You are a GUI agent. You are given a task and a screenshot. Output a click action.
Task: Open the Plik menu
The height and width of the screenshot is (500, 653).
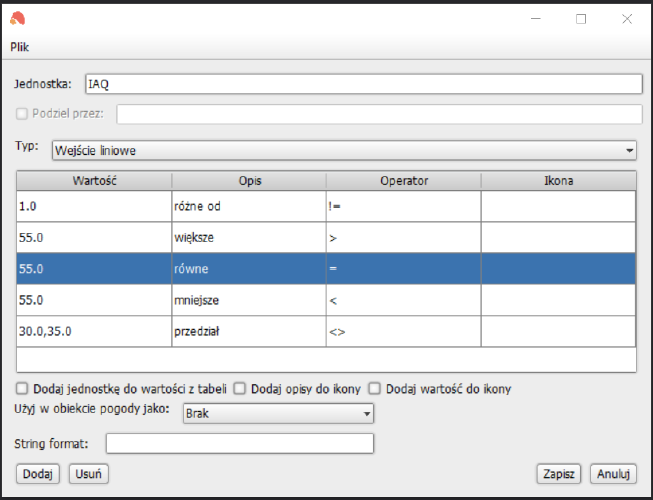coord(20,47)
